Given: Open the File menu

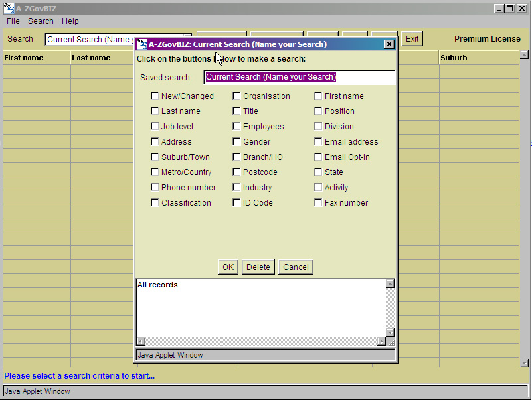Looking at the screenshot, I should [x=13, y=21].
